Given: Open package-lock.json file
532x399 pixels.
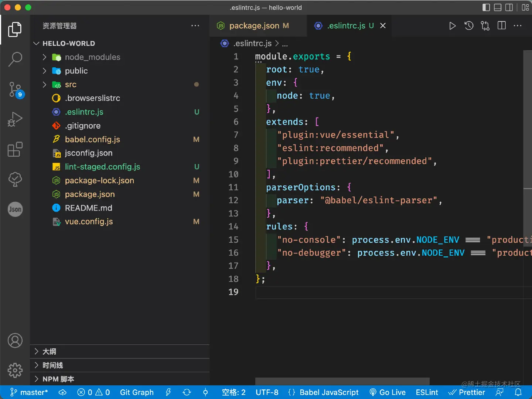Looking at the screenshot, I should tap(120, 180).
